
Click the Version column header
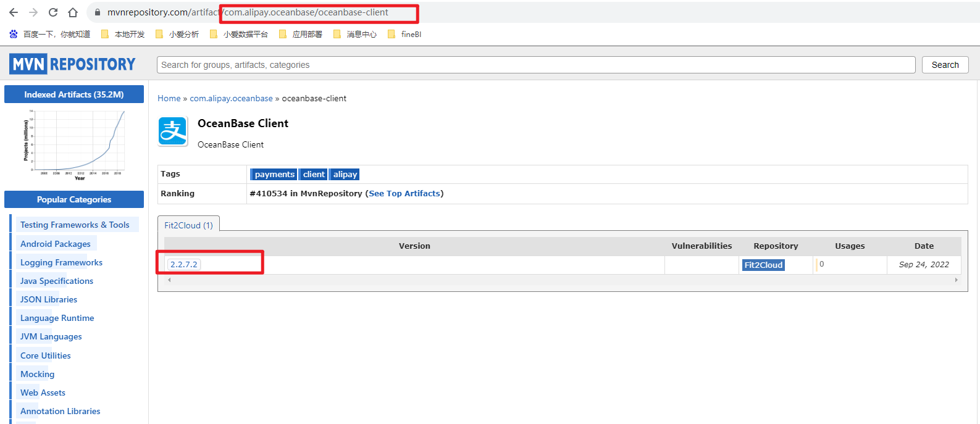tap(414, 246)
